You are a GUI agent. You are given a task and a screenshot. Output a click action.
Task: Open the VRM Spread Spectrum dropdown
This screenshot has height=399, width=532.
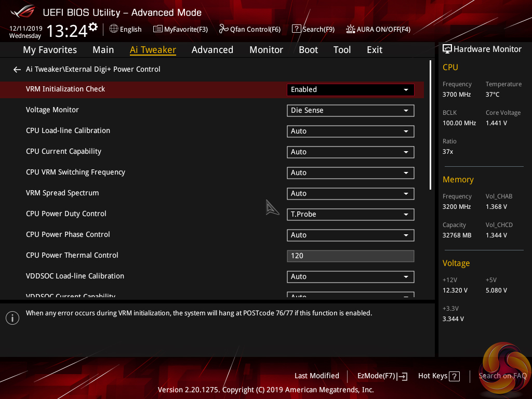[x=350, y=194]
